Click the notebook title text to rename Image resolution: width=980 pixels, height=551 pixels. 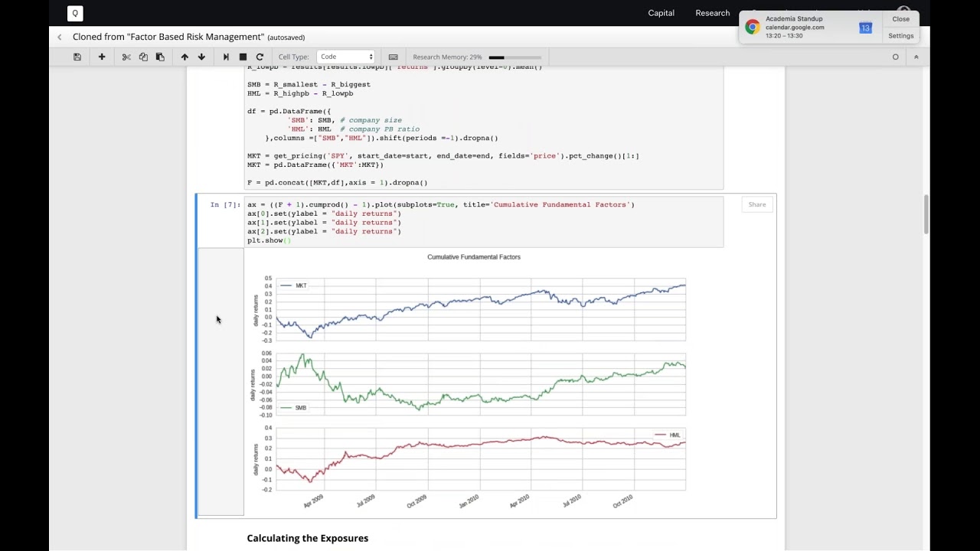[x=167, y=37]
